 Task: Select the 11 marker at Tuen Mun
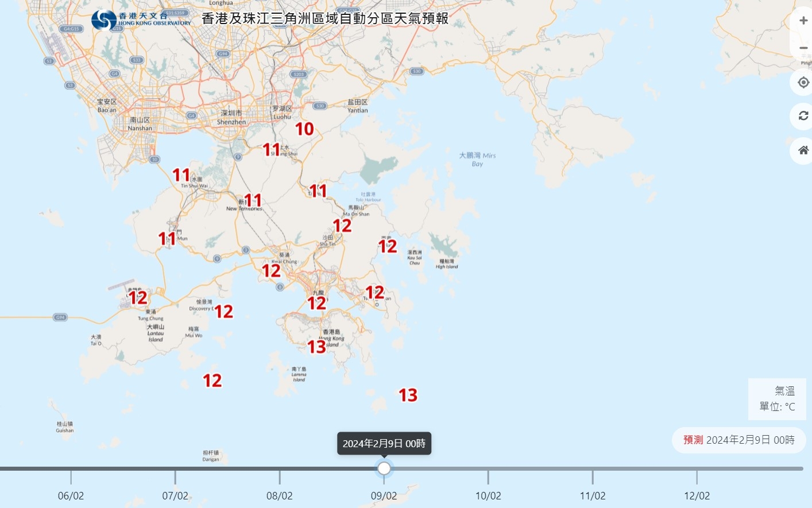click(167, 239)
